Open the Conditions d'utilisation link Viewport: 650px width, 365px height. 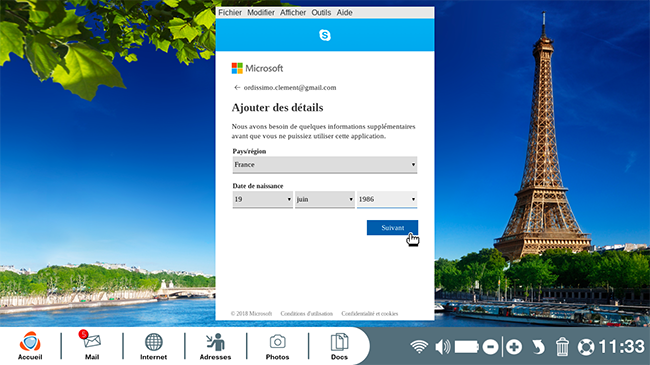click(x=306, y=314)
